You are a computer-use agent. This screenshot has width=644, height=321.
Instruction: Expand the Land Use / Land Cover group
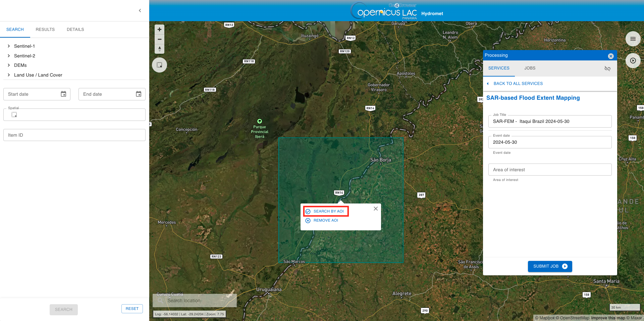9,75
